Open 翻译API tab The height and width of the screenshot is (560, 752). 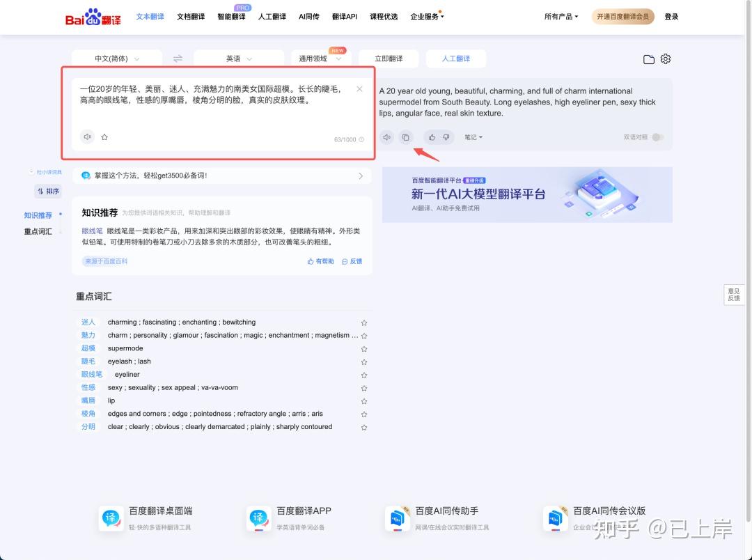[345, 16]
